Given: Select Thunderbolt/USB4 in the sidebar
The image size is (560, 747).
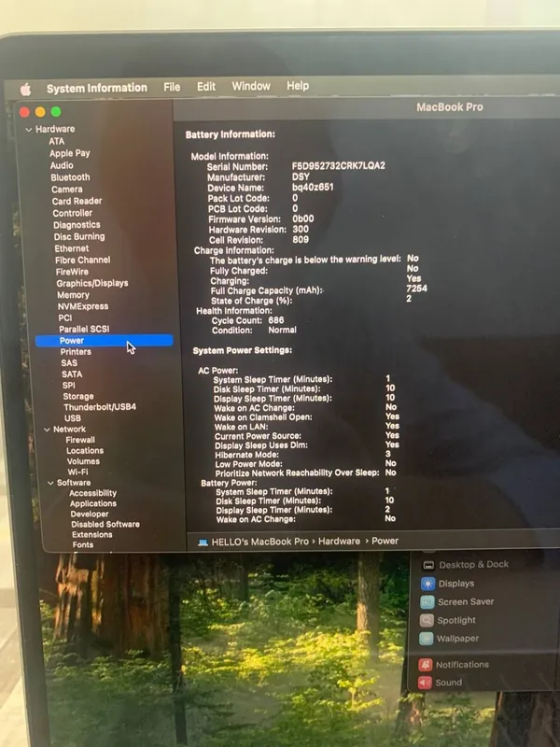Looking at the screenshot, I should tap(100, 407).
